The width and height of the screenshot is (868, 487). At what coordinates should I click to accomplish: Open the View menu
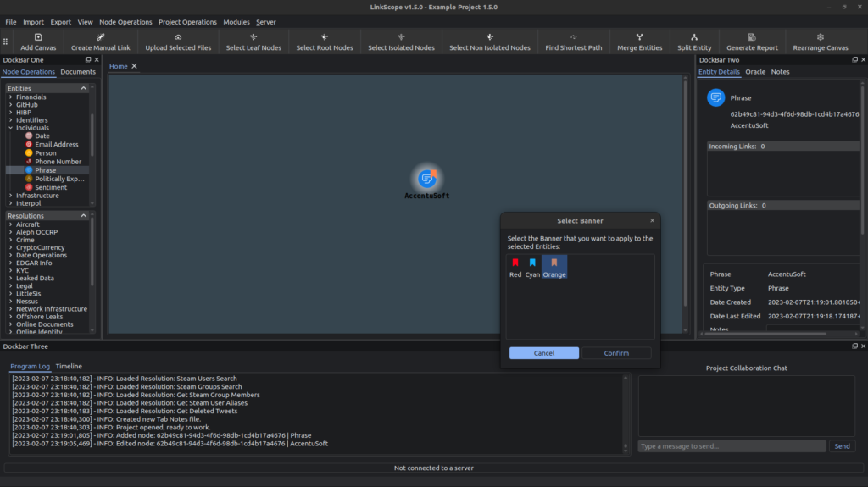coord(85,22)
